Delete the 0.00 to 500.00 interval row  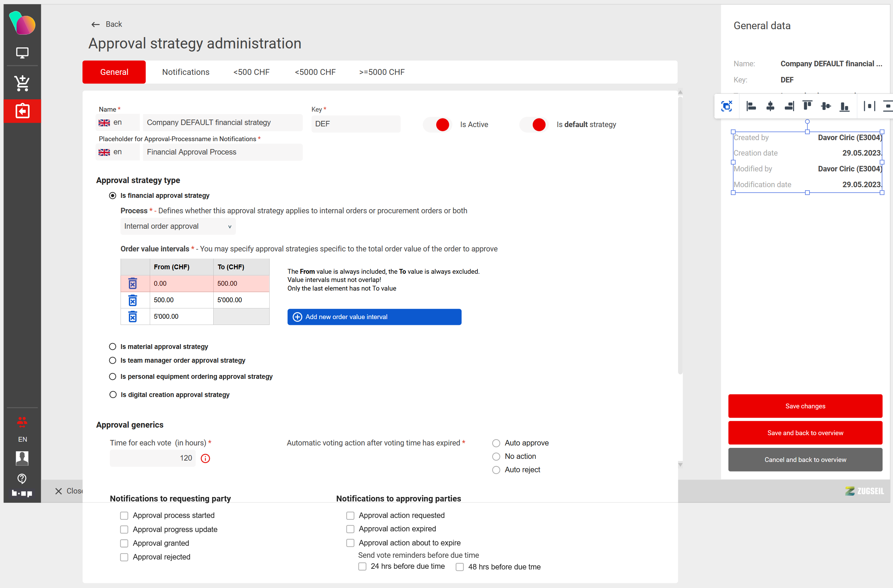133,284
